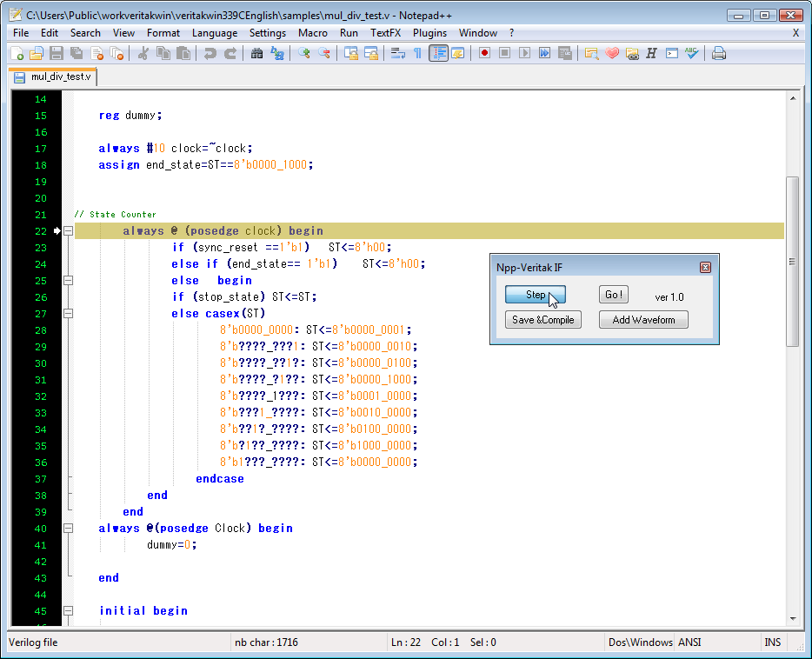The height and width of the screenshot is (659, 812).
Task: Toggle the Show All Characters pilcrow icon
Action: click(417, 53)
